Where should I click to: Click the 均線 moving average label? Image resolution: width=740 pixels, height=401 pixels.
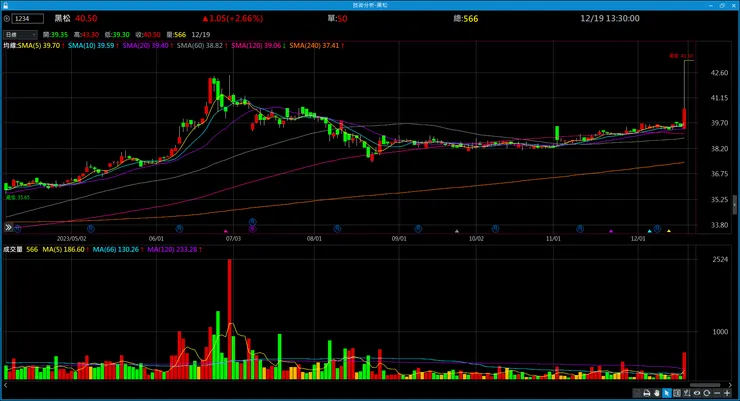[10, 46]
